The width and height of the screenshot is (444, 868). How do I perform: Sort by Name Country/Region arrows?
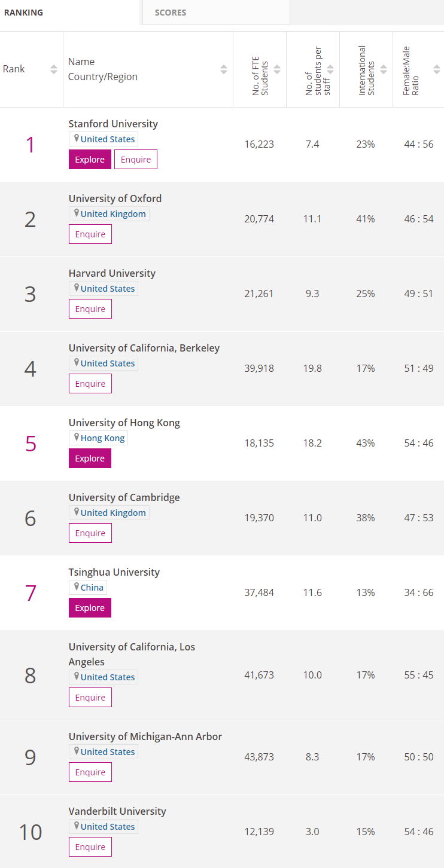tap(224, 69)
